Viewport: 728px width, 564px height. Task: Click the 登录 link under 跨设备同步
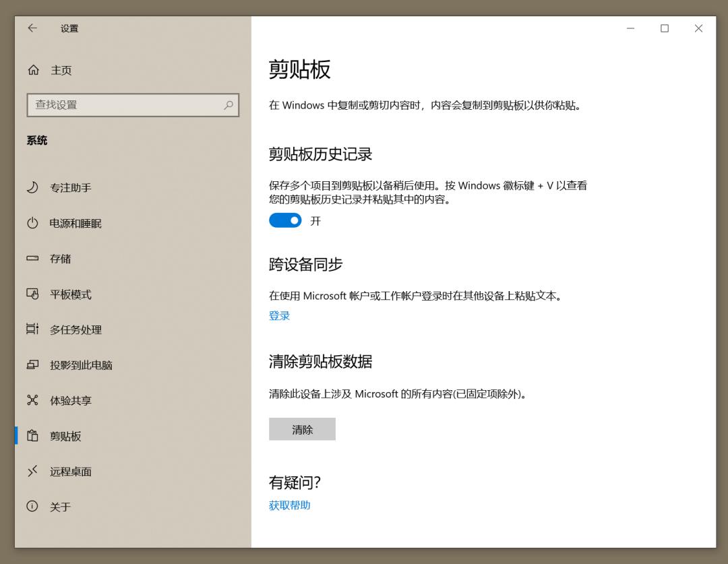[278, 315]
